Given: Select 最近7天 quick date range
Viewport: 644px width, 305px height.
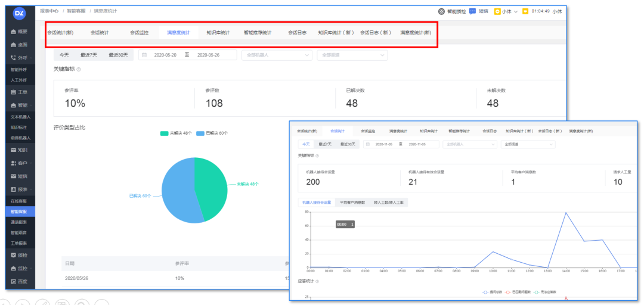Looking at the screenshot, I should pyautogui.click(x=89, y=55).
